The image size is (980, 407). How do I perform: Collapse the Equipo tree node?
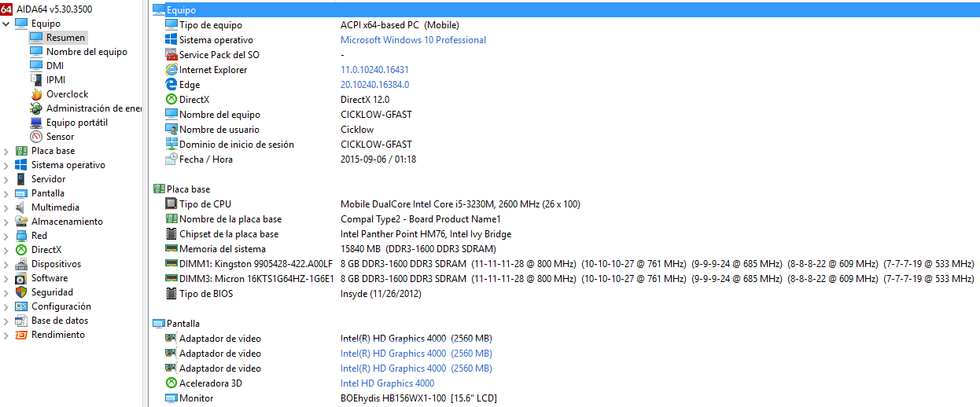pos(6,24)
